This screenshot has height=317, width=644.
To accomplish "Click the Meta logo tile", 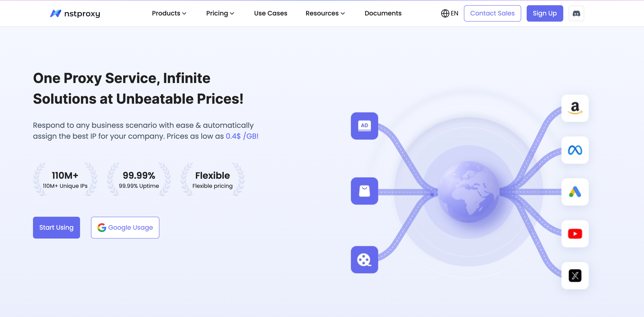I will coord(575,150).
